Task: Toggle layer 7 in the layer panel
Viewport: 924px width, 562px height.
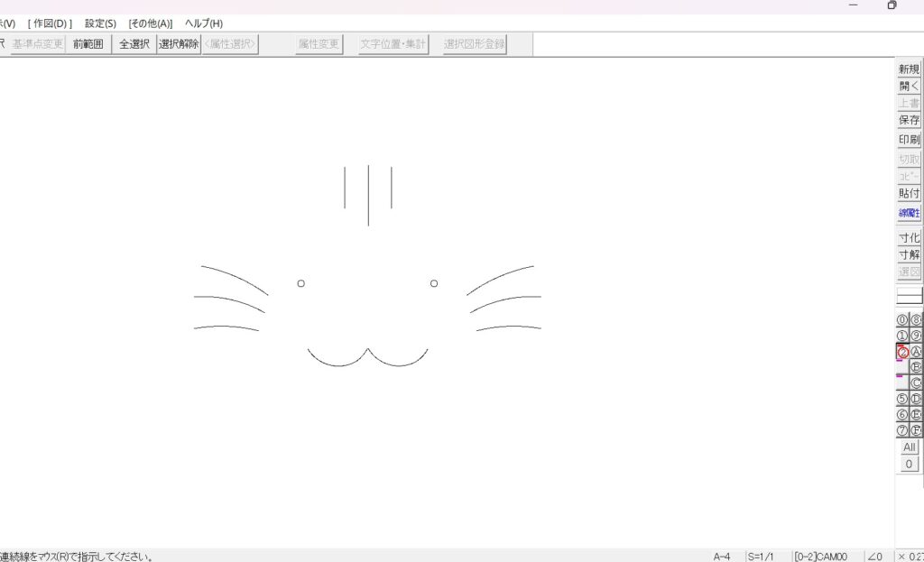Action: point(902,430)
